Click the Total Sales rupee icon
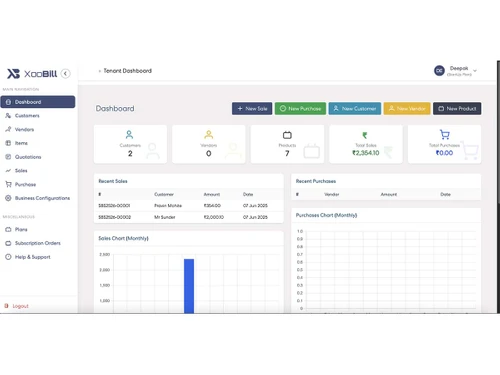This screenshot has width=500, height=375. [x=365, y=135]
